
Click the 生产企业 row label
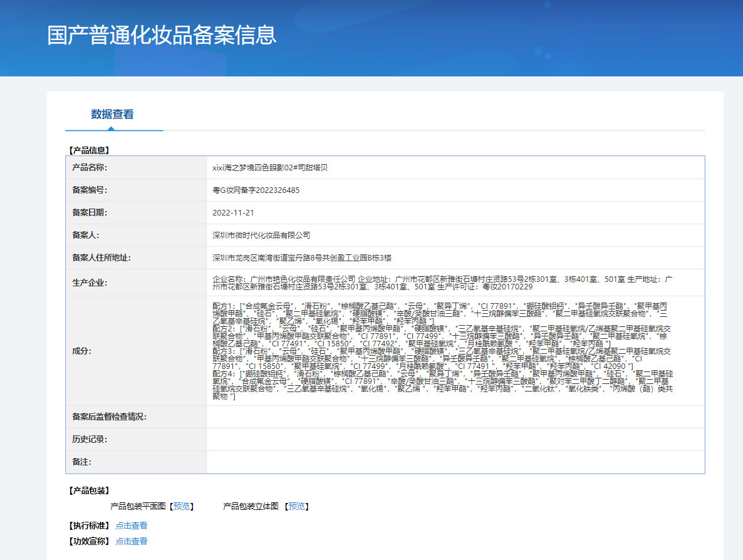(90, 283)
